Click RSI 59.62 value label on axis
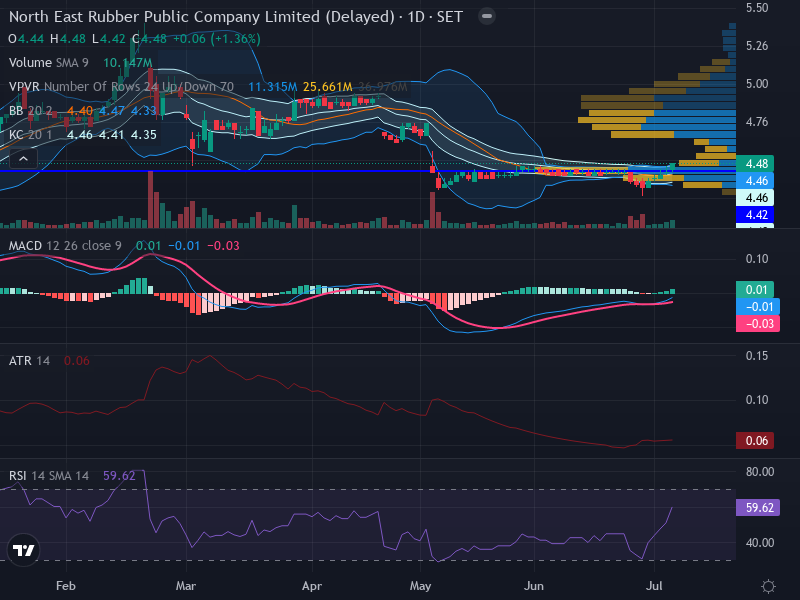 tap(758, 508)
